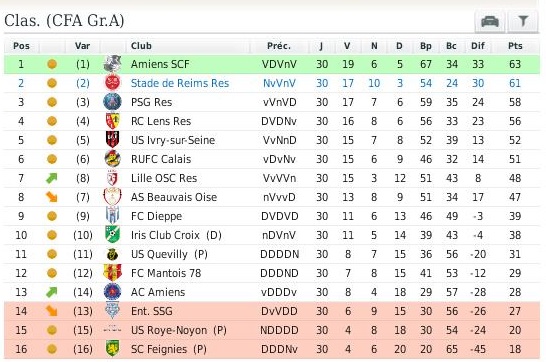Click the car icon button
546x362 pixels.
[490, 22]
